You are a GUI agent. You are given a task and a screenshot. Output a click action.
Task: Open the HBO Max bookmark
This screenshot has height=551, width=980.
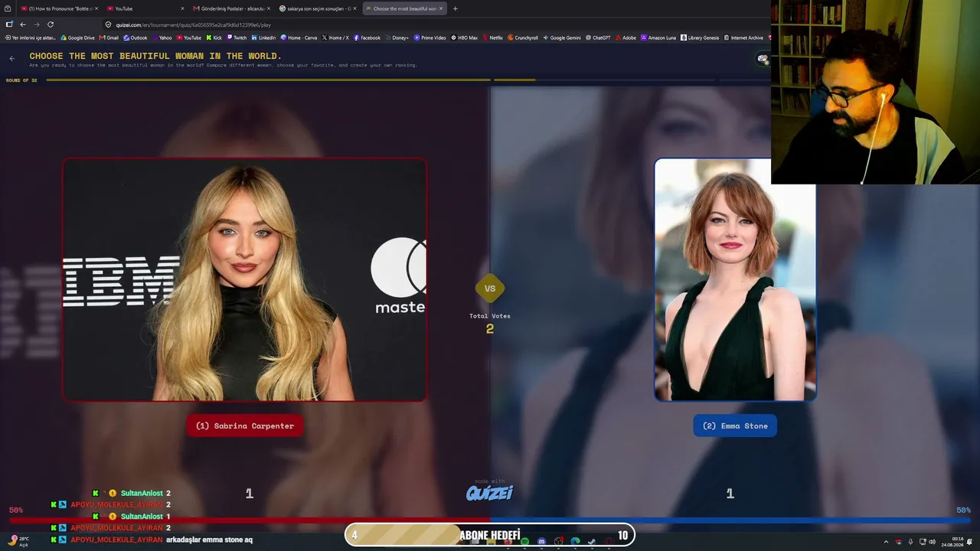point(465,37)
